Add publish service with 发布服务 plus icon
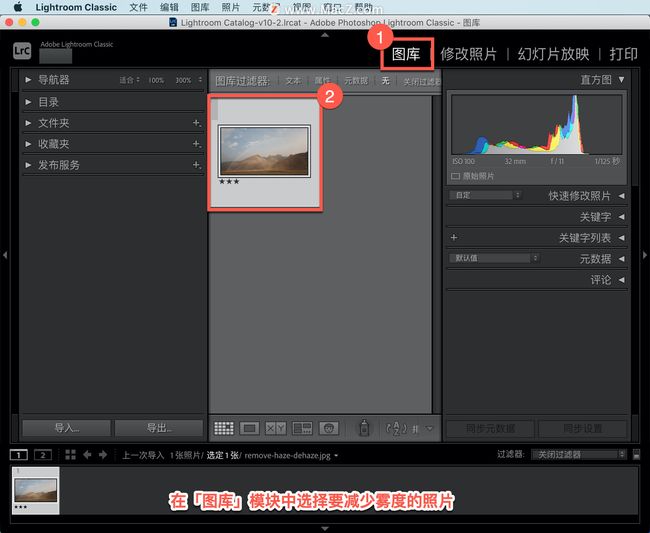Viewport: 650px width, 533px height. [x=197, y=165]
